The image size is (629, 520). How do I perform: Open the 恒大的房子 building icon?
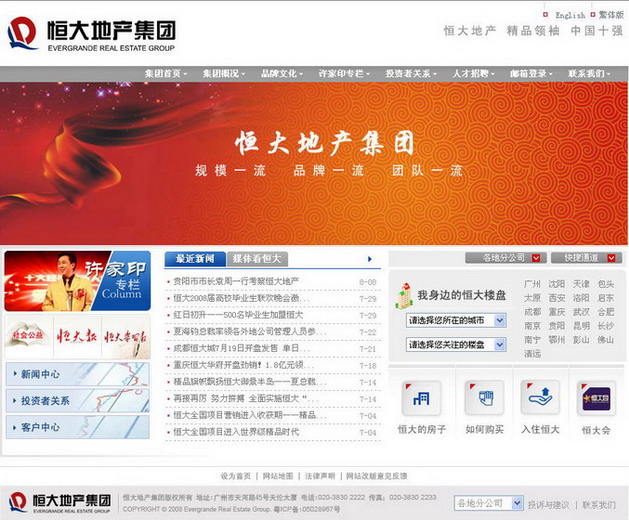pyautogui.click(x=421, y=398)
